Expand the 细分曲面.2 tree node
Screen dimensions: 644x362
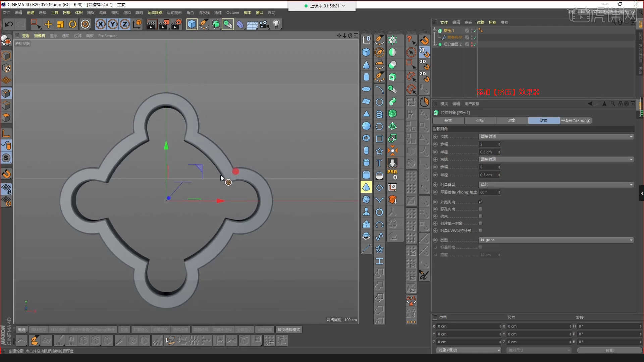pos(435,44)
